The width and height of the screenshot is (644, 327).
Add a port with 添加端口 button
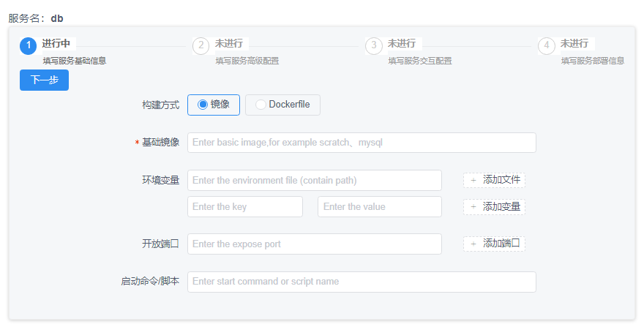[x=494, y=244]
